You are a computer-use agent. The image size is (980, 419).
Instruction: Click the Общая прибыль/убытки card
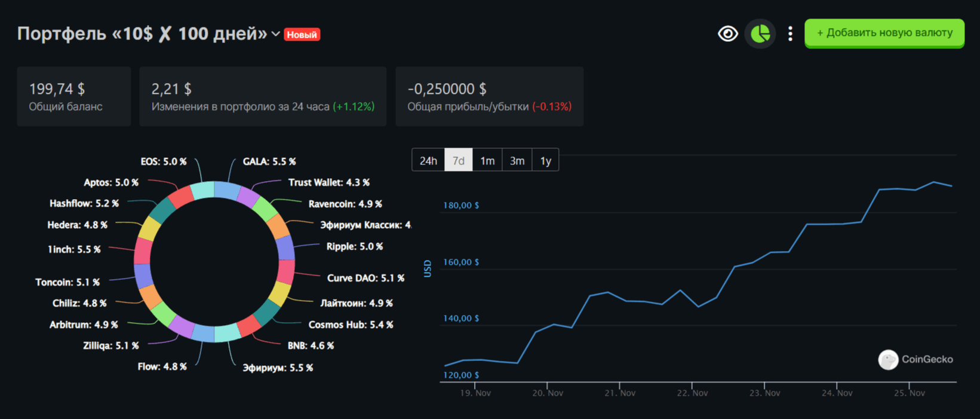coord(489,96)
